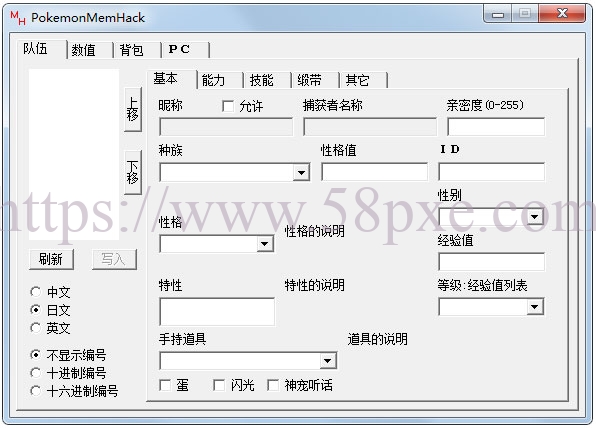Check the 蛋 egg checkbox
The image size is (596, 428).
click(165, 385)
